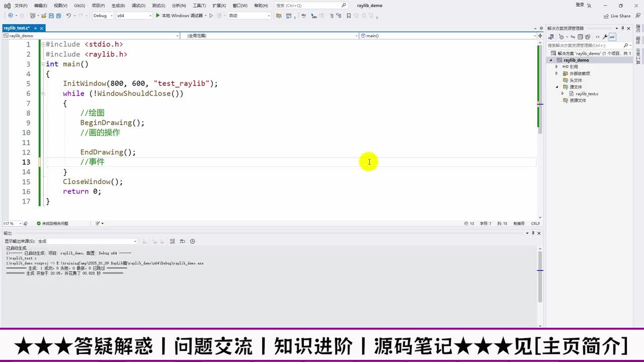Open the 生成(B) menu
Screen dimensions: 644x362
118,6
